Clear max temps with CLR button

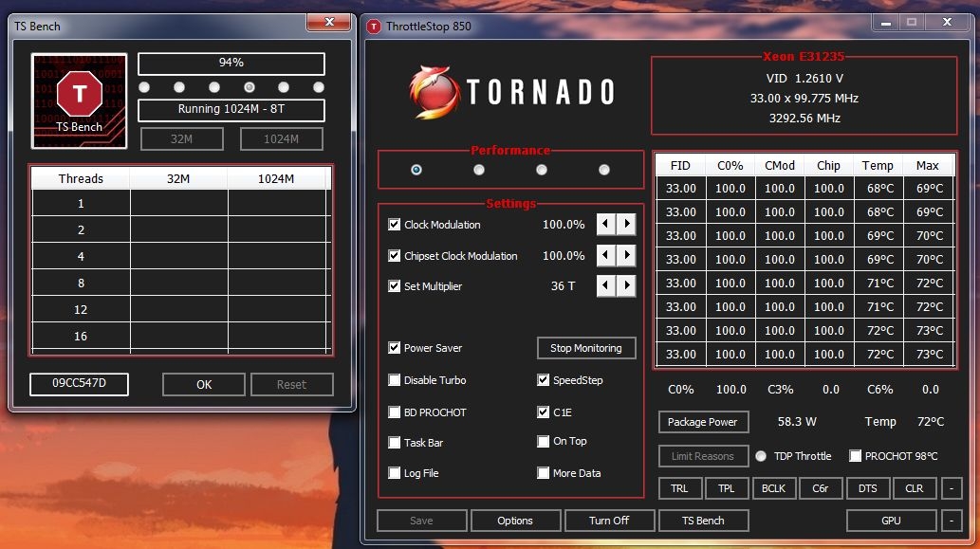coord(915,488)
